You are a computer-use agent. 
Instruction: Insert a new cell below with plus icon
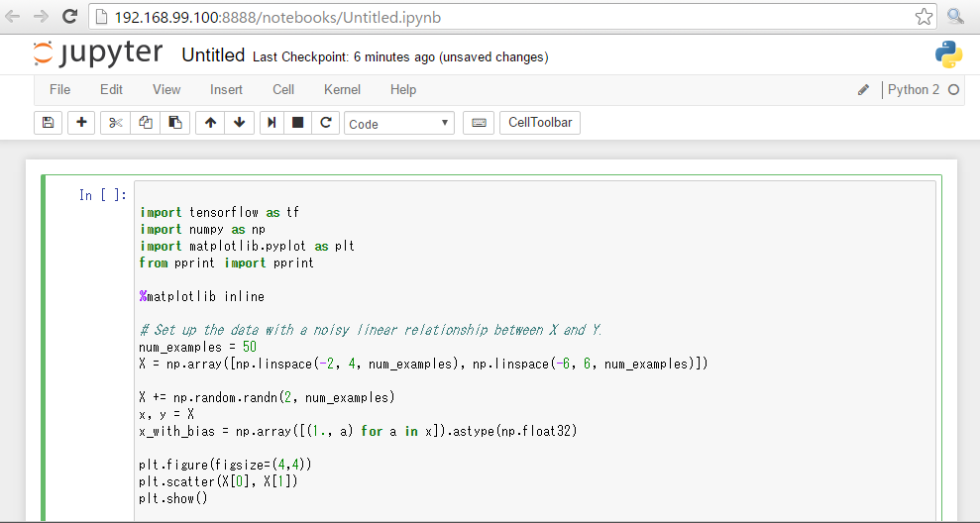click(81, 123)
